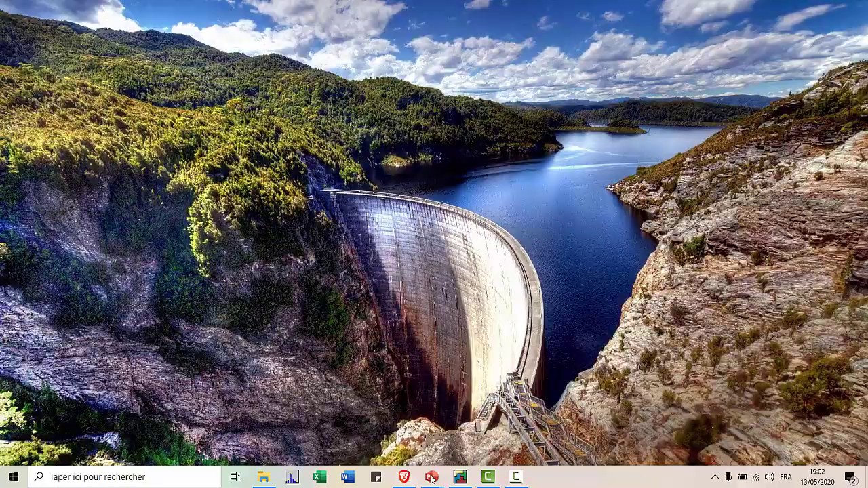Launch Word from the taskbar
The height and width of the screenshot is (488, 868).
coord(348,476)
